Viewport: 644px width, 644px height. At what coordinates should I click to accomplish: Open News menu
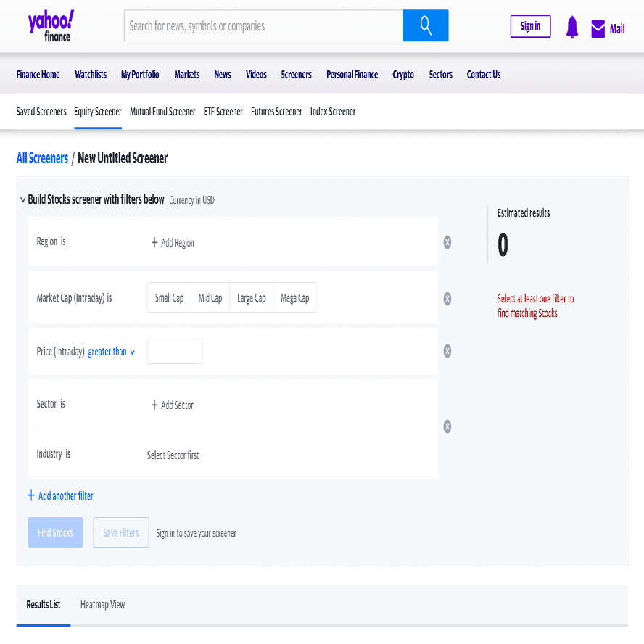pyautogui.click(x=223, y=75)
